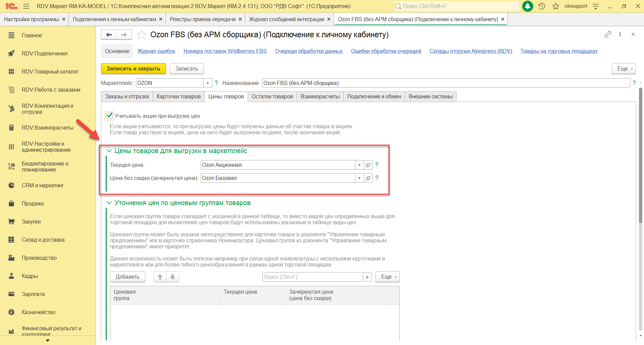Switch to Заказы и отгрузка tab
This screenshot has height=345, width=644.
[127, 97]
